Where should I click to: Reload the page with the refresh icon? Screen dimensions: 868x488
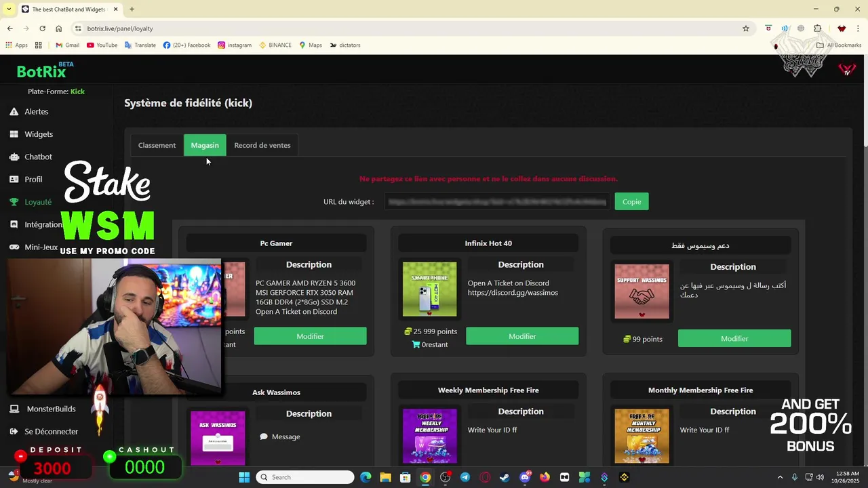[x=42, y=28]
